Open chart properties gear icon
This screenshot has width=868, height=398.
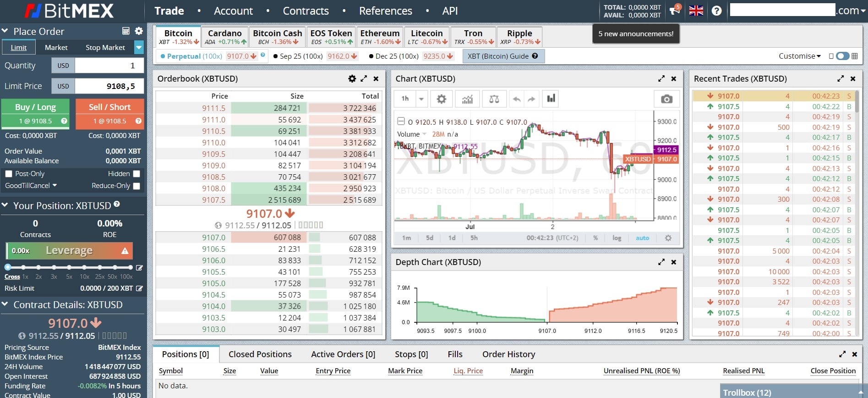pyautogui.click(x=441, y=99)
